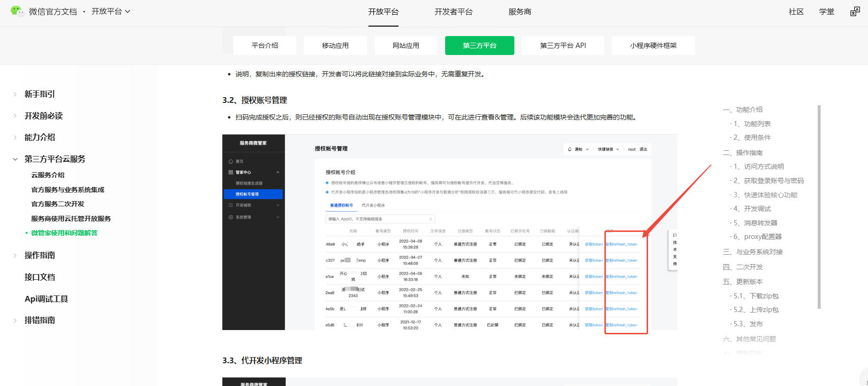Open 官方服务二次开发 in the sidebar
The height and width of the screenshot is (386, 868).
pyautogui.click(x=58, y=204)
